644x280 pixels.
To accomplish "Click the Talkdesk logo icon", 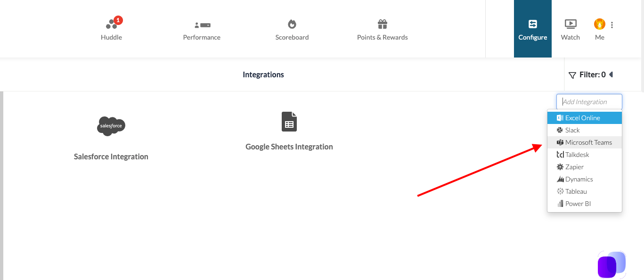I will [x=560, y=155].
